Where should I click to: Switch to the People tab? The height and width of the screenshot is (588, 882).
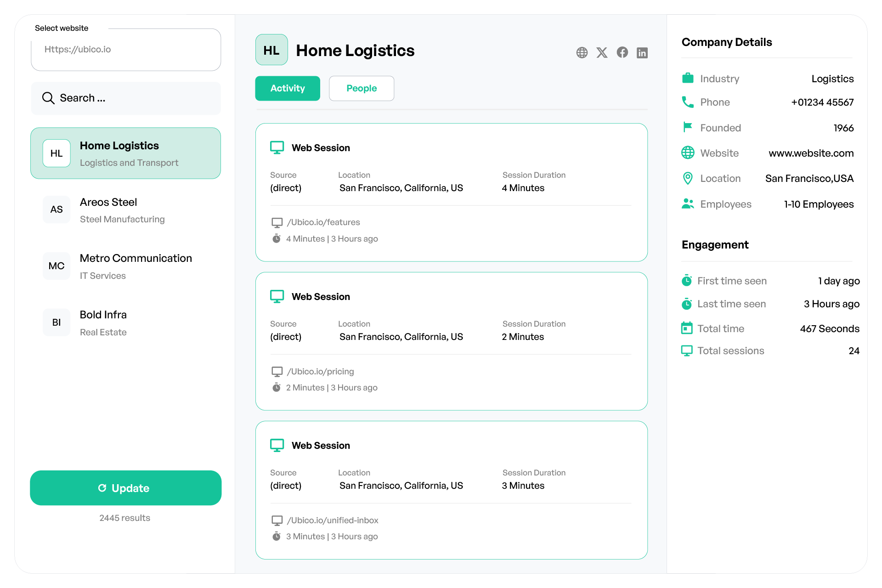point(362,88)
